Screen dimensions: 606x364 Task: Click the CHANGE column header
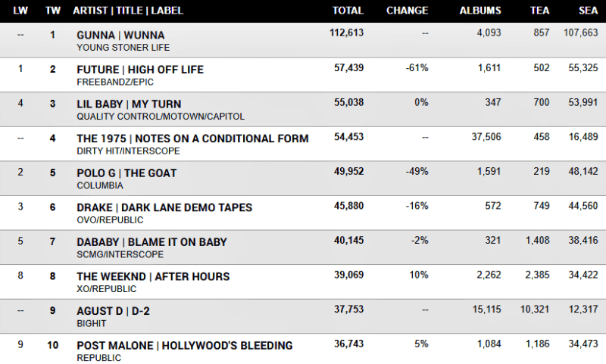408,11
